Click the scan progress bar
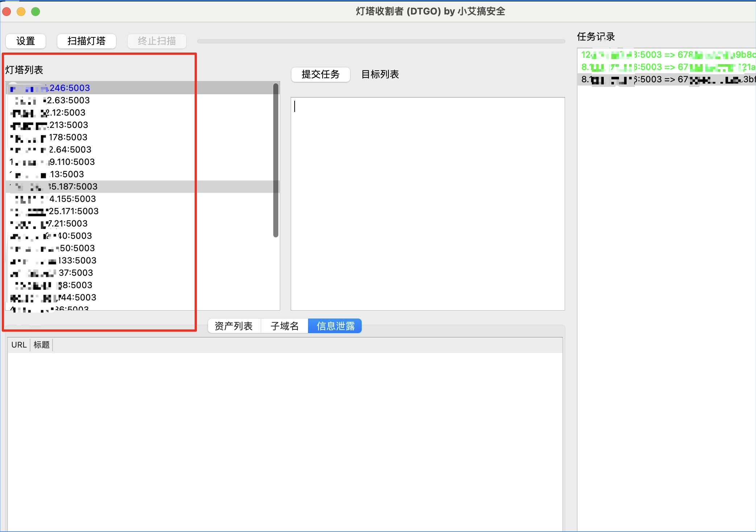This screenshot has height=532, width=756. (x=381, y=41)
